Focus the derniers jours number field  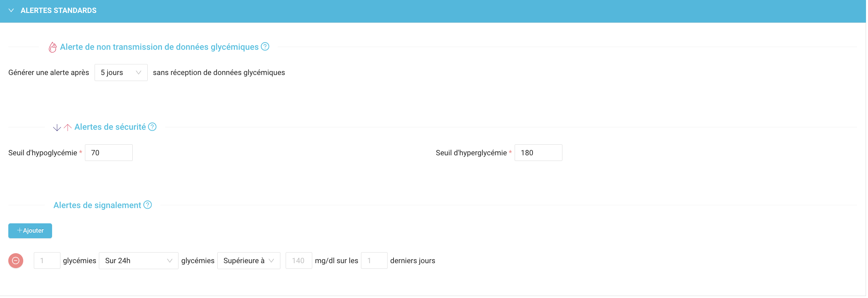pos(375,261)
